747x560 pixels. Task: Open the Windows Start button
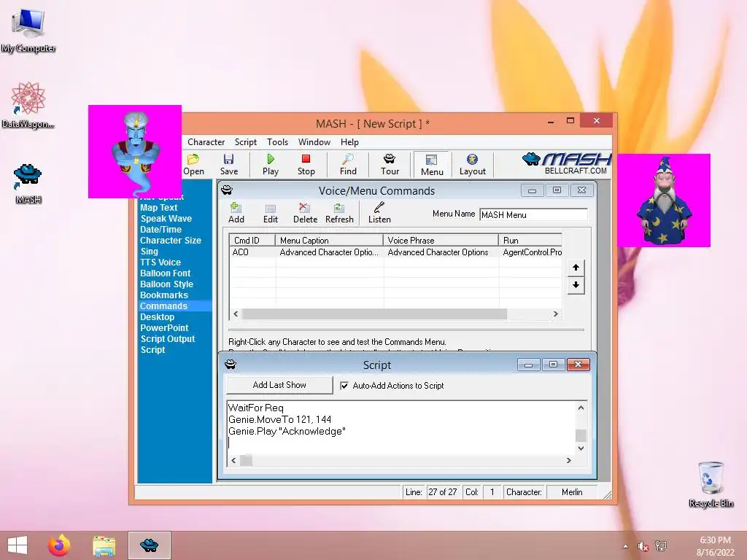[18, 545]
